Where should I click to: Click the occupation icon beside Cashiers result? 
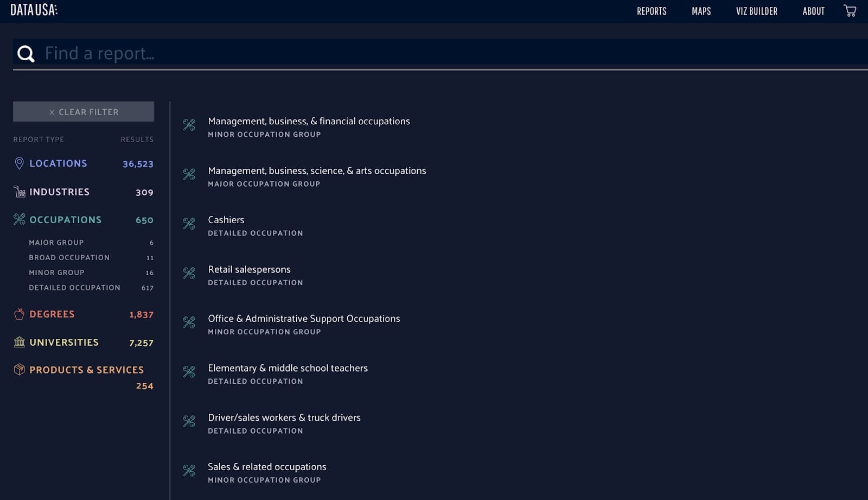pos(189,223)
